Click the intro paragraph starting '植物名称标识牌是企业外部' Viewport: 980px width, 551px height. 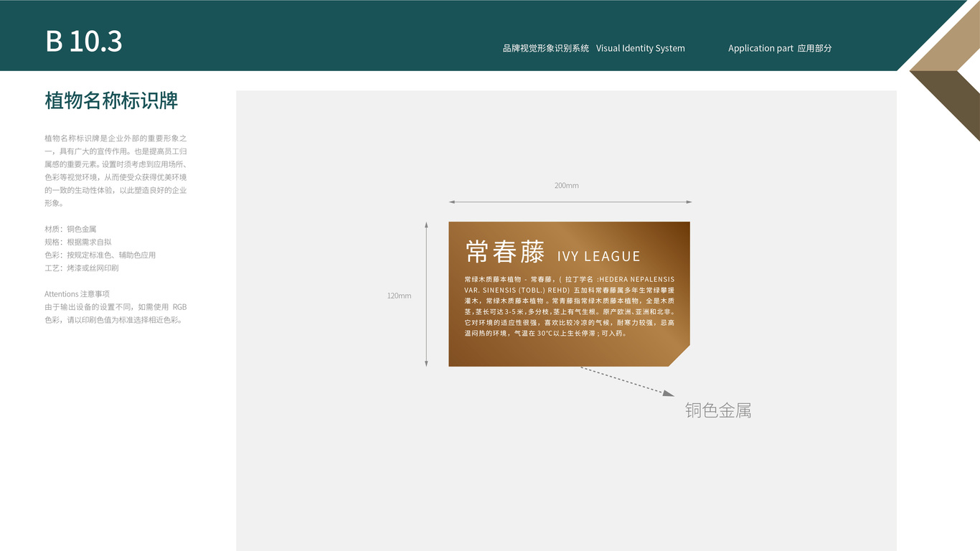pos(116,170)
